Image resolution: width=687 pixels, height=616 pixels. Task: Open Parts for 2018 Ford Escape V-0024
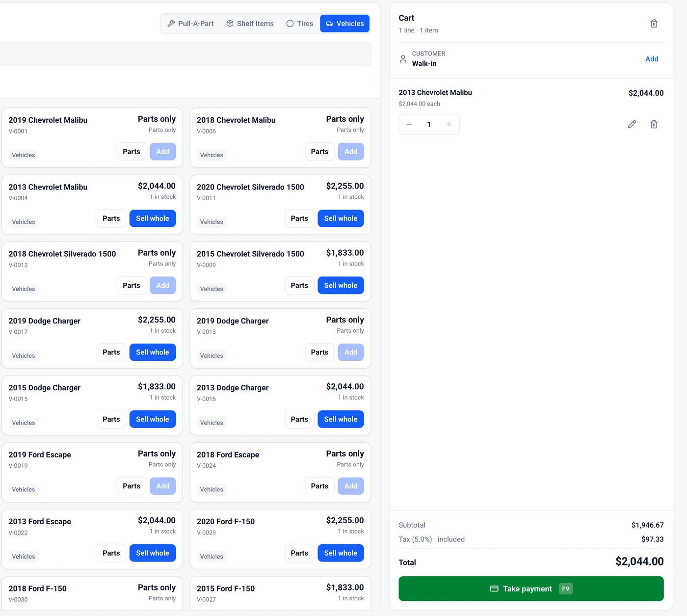click(319, 486)
